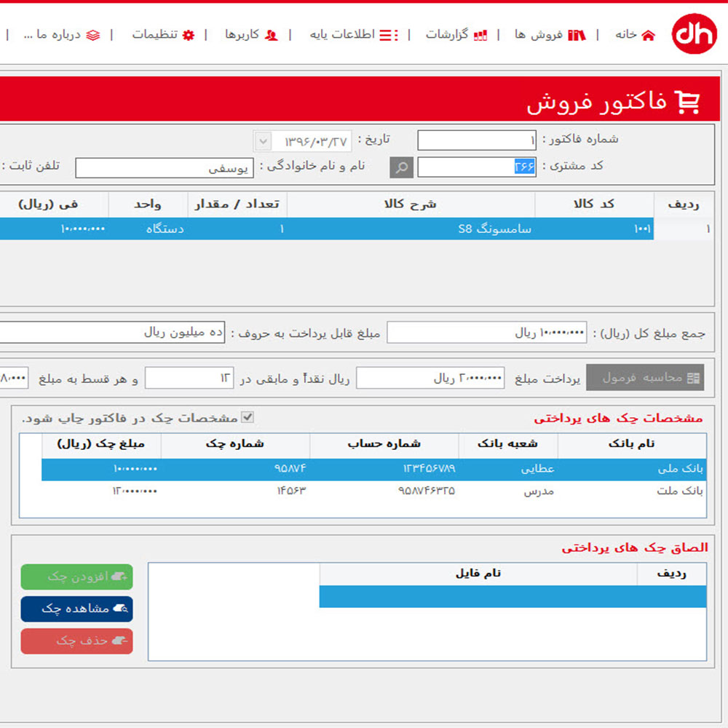Click the DH logo icon
Screen dimensions: 728x728
pos(694,33)
